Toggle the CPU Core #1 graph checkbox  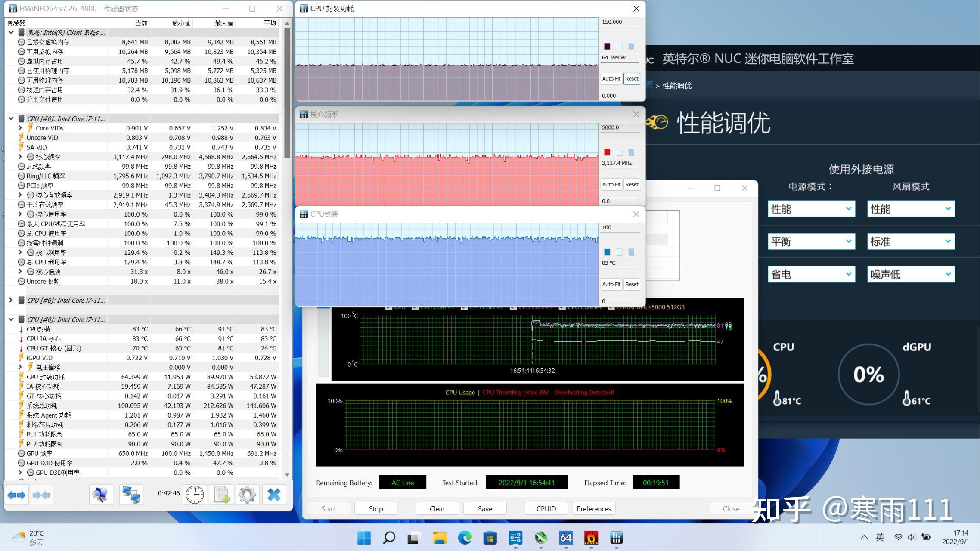tap(415, 307)
